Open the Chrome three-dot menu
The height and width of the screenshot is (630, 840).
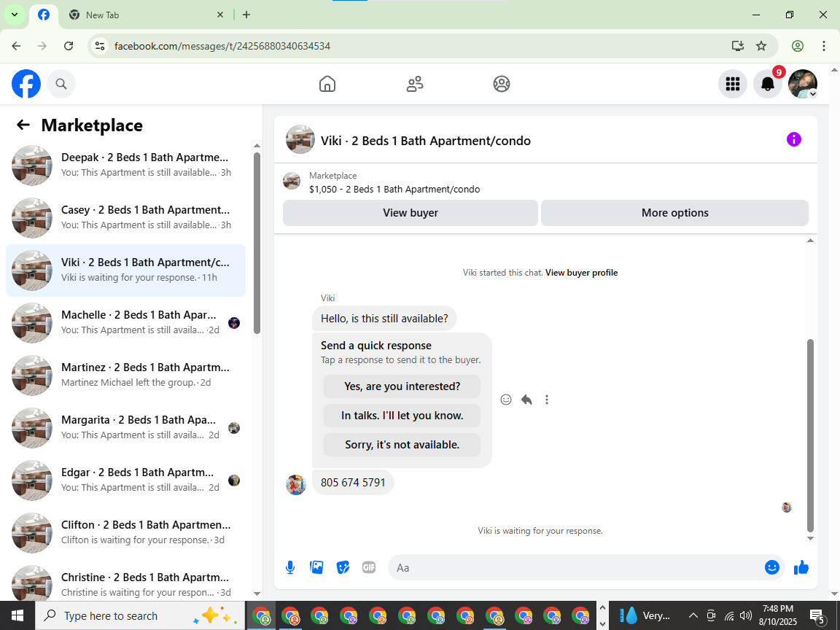[x=823, y=46]
